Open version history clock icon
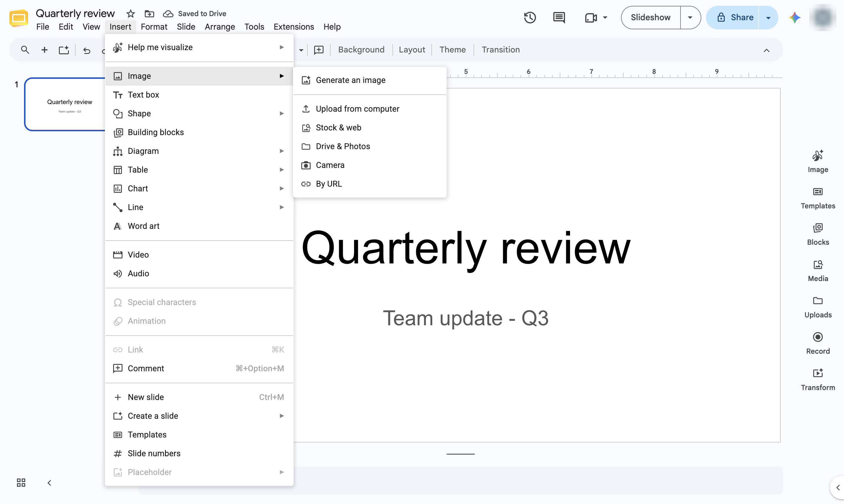This screenshot has width=844, height=504. point(530,17)
